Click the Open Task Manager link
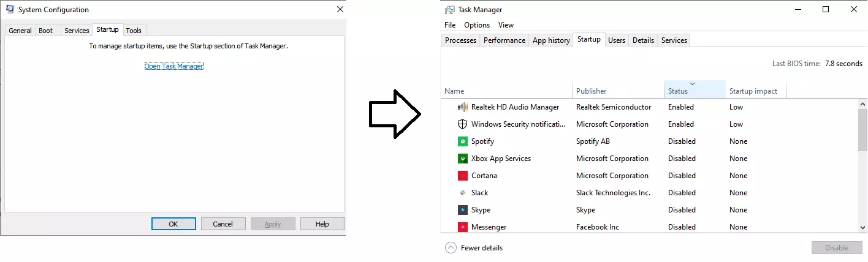 [x=173, y=66]
